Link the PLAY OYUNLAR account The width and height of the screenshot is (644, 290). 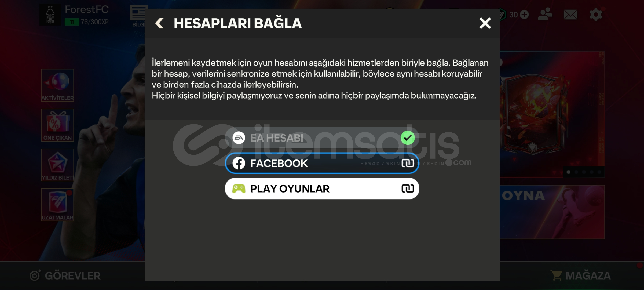[322, 189]
